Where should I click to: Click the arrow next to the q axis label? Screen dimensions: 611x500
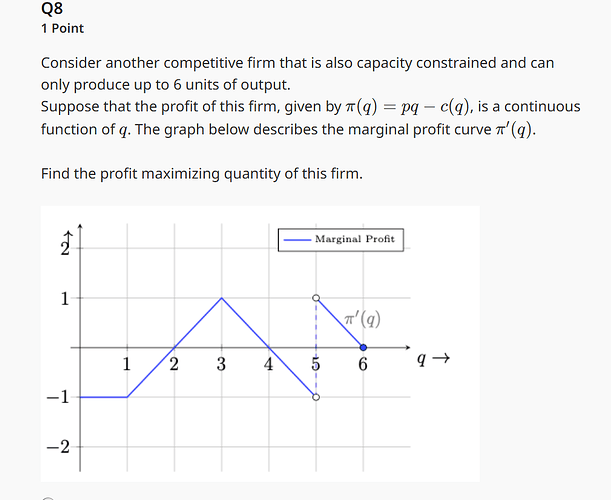coord(441,357)
